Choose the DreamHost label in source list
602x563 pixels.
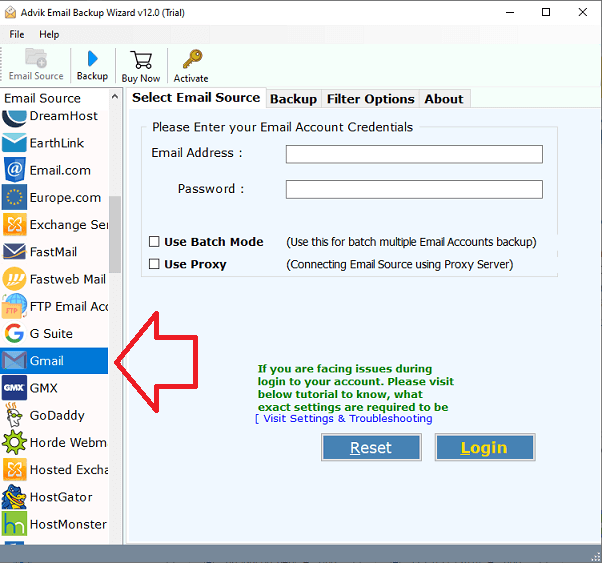click(x=64, y=116)
